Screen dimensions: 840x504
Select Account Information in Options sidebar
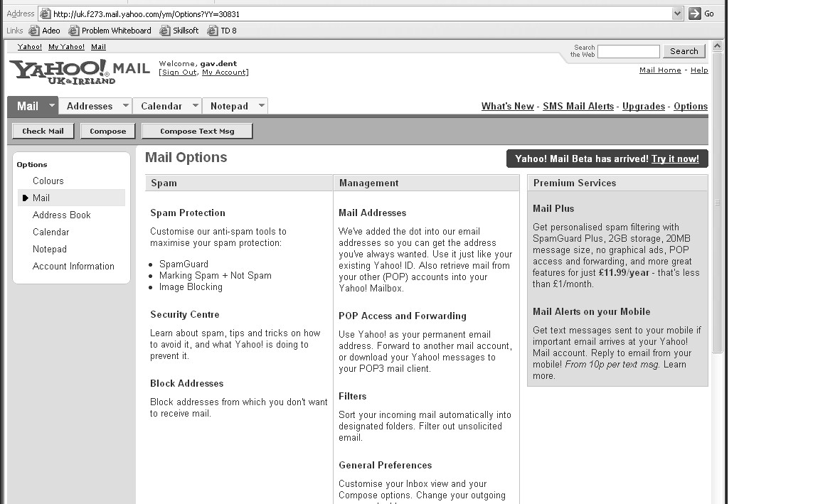tap(73, 267)
